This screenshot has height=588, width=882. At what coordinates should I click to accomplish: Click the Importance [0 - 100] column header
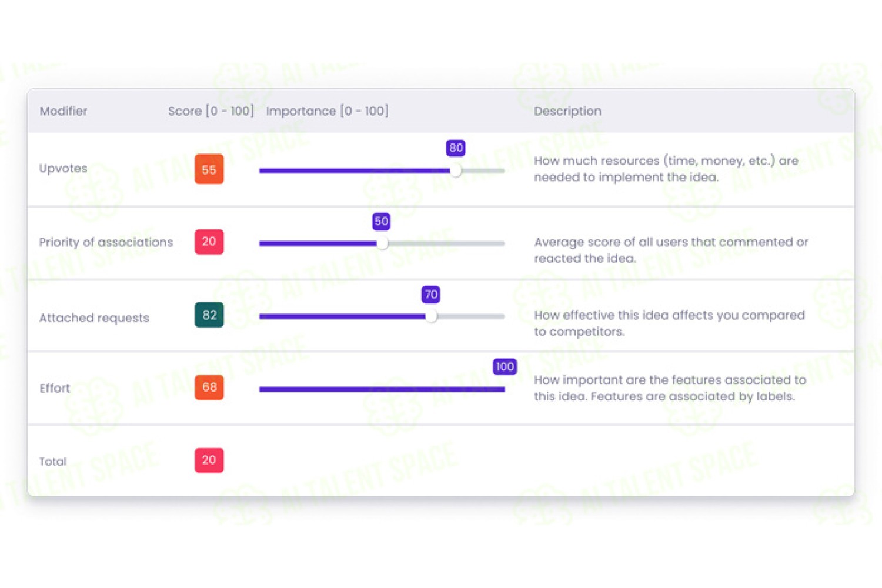pos(327,111)
